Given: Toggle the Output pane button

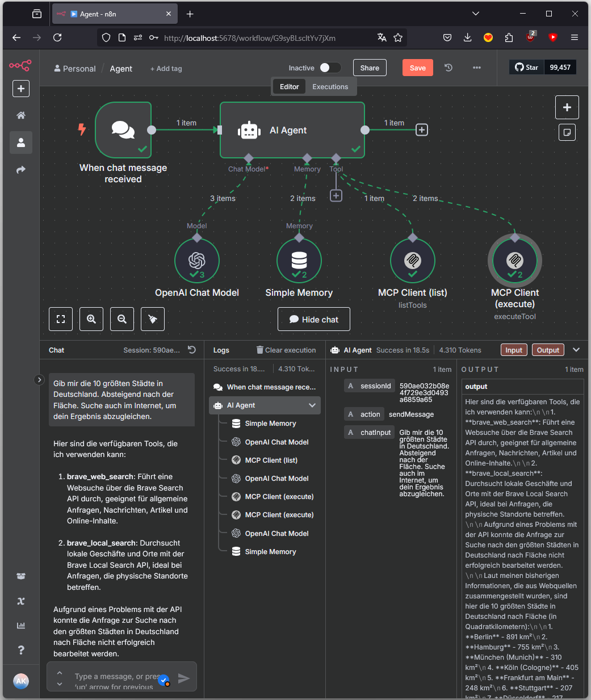Looking at the screenshot, I should click(x=548, y=350).
